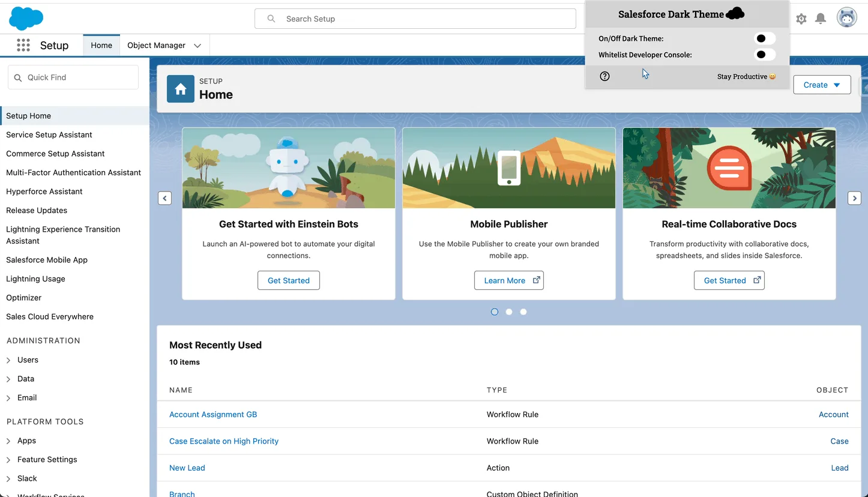Viewport: 868px width, 497px height.
Task: Click Get Started for Einstein Bots
Action: coord(289,280)
